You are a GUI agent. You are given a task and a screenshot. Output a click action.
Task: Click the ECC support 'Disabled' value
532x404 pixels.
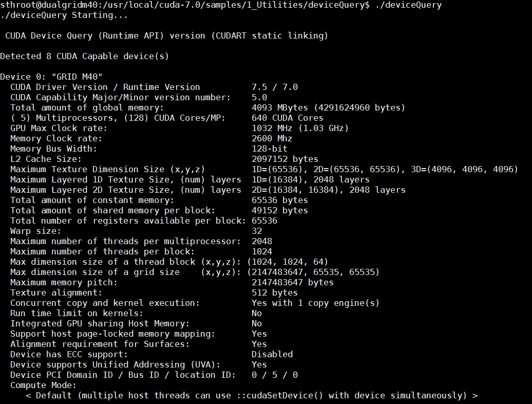272,354
